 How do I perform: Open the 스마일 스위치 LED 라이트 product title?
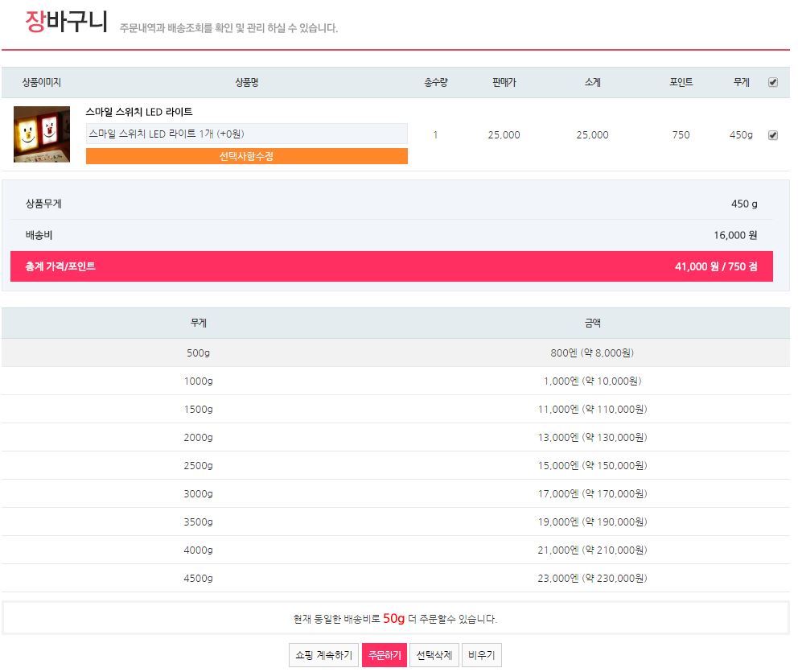(139, 112)
